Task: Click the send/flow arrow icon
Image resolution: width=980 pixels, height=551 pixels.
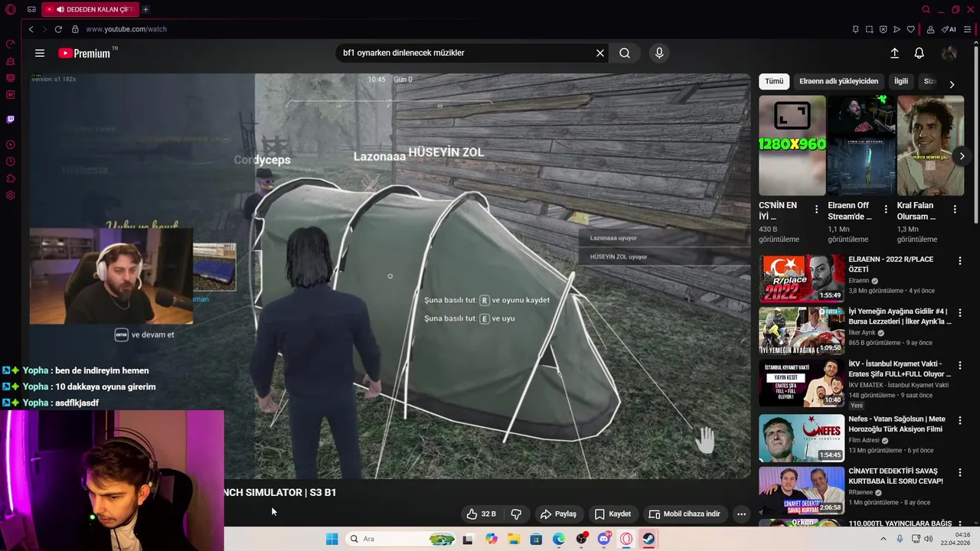Action: click(x=897, y=29)
